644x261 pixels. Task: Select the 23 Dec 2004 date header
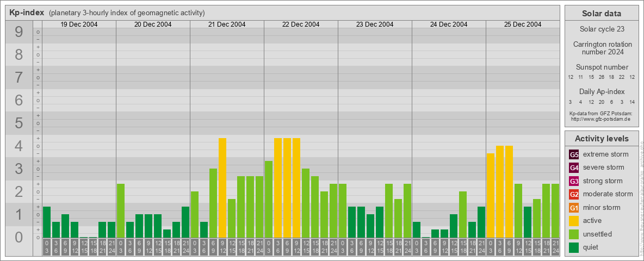375,24
